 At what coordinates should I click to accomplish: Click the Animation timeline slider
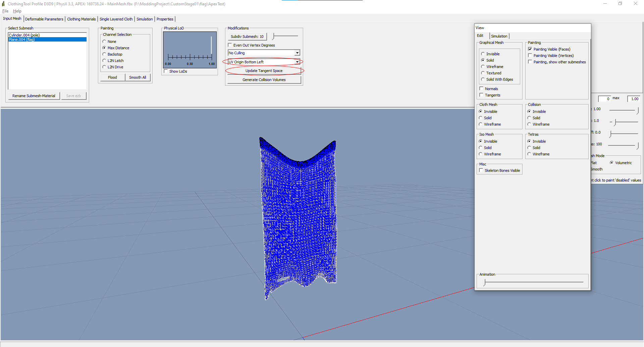tap(533, 282)
